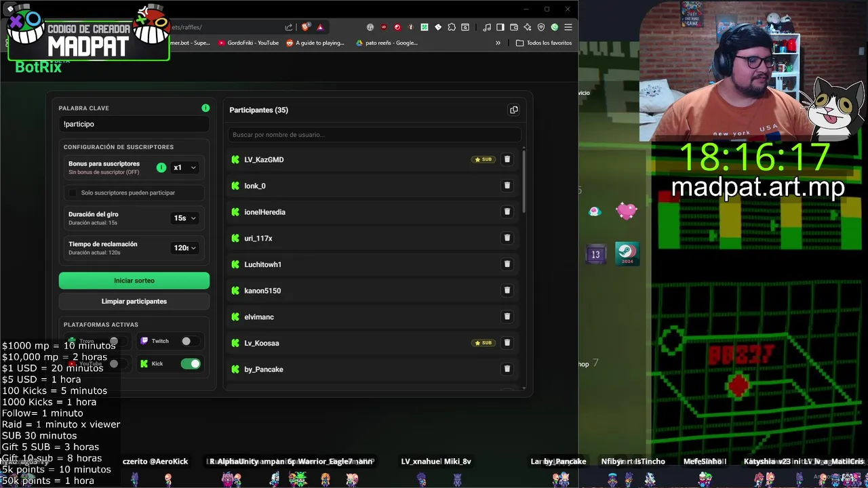Click Limpiar participantes button
868x488 pixels.
[134, 301]
